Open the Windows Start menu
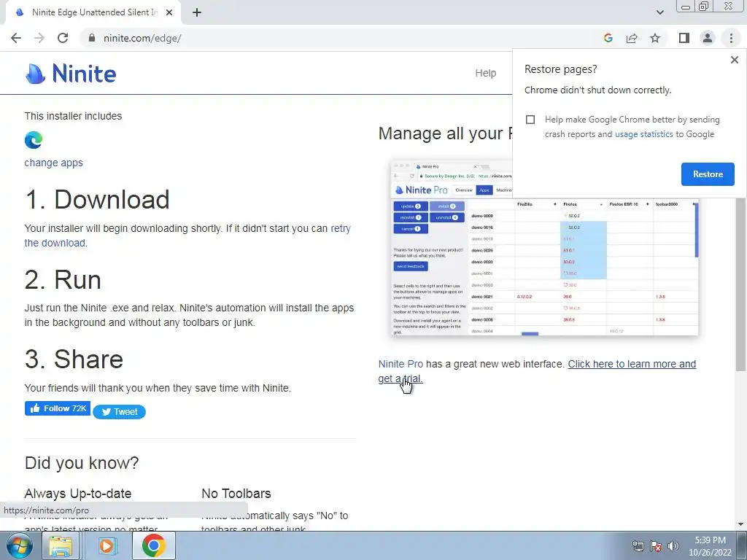 (x=19, y=545)
